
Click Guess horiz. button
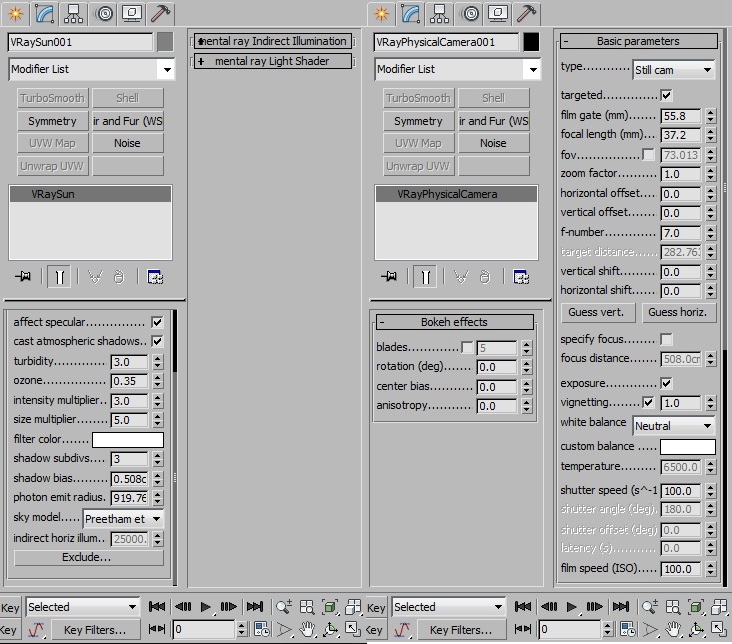(678, 312)
